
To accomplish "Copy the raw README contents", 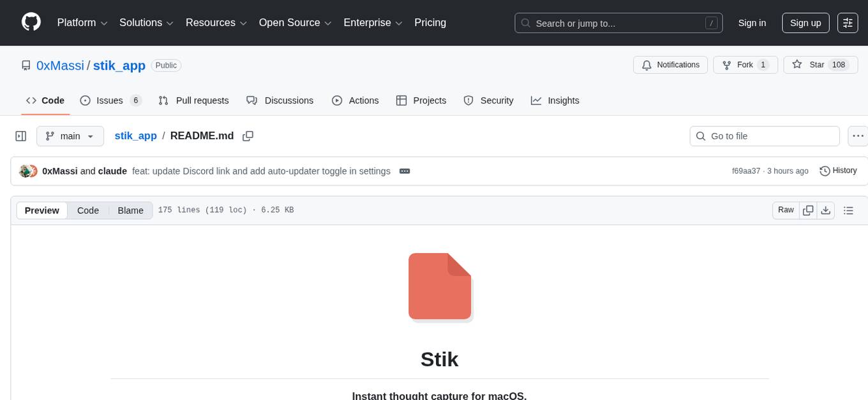I will pyautogui.click(x=808, y=210).
